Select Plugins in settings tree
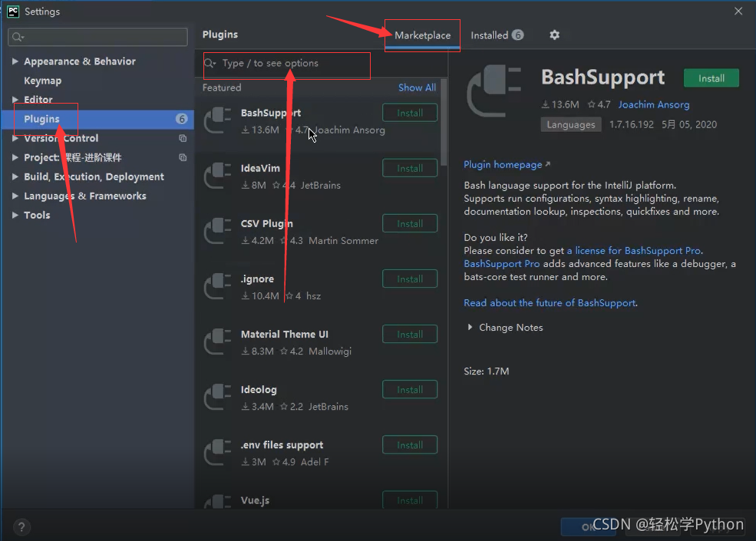The width and height of the screenshot is (756, 541). pos(97,119)
